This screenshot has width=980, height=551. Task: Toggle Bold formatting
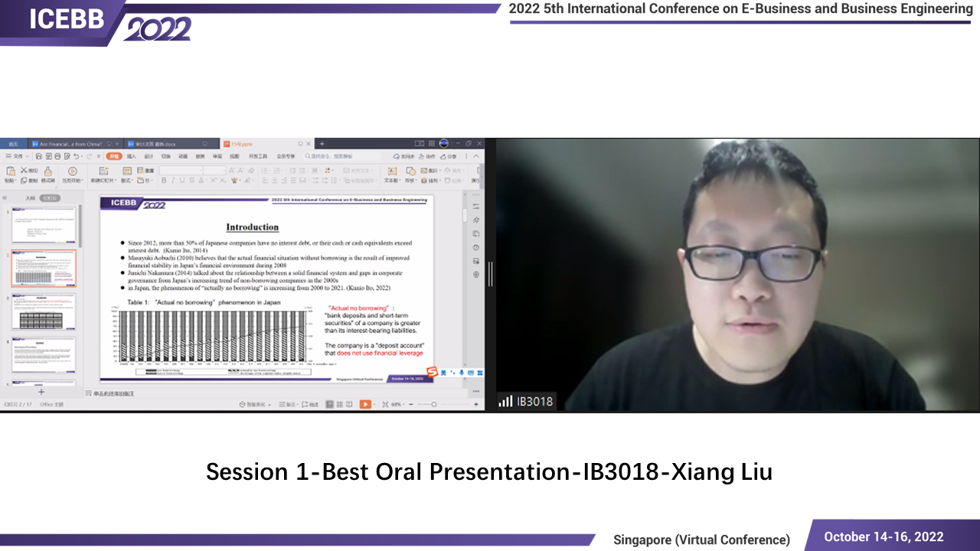tap(163, 181)
